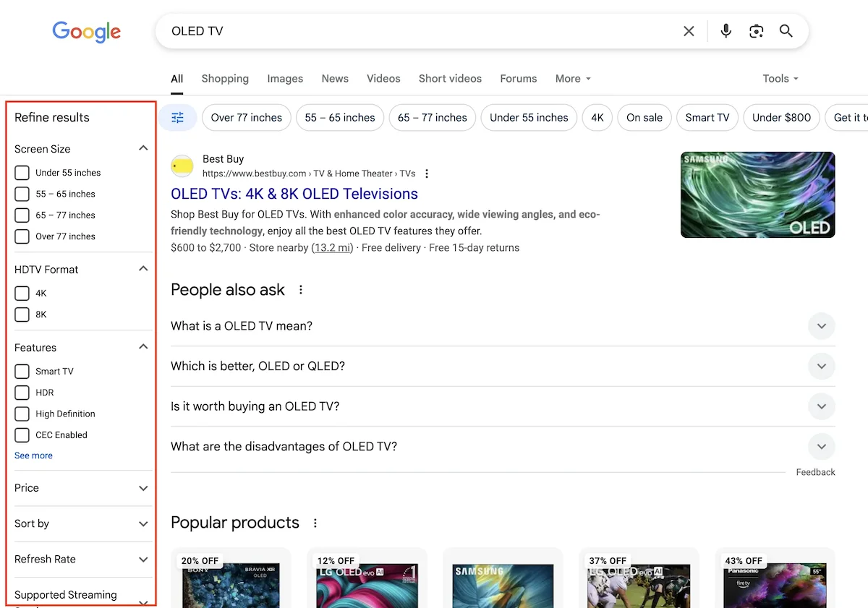The height and width of the screenshot is (608, 868).
Task: Click 'See more' under Features
Action: (x=33, y=455)
